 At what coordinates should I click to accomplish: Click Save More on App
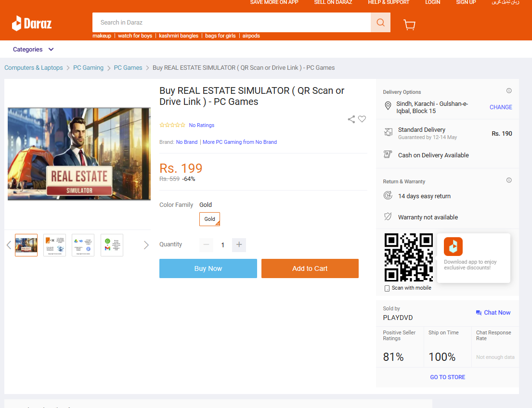[274, 2]
